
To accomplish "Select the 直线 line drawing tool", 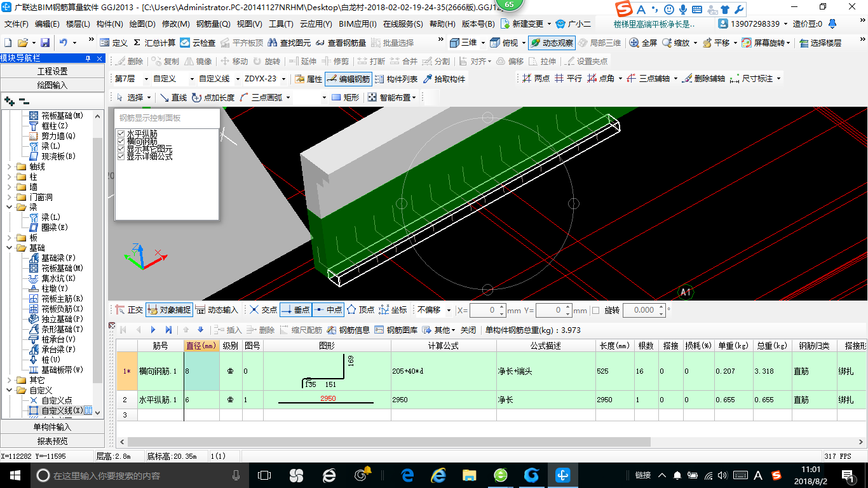I will (x=173, y=97).
